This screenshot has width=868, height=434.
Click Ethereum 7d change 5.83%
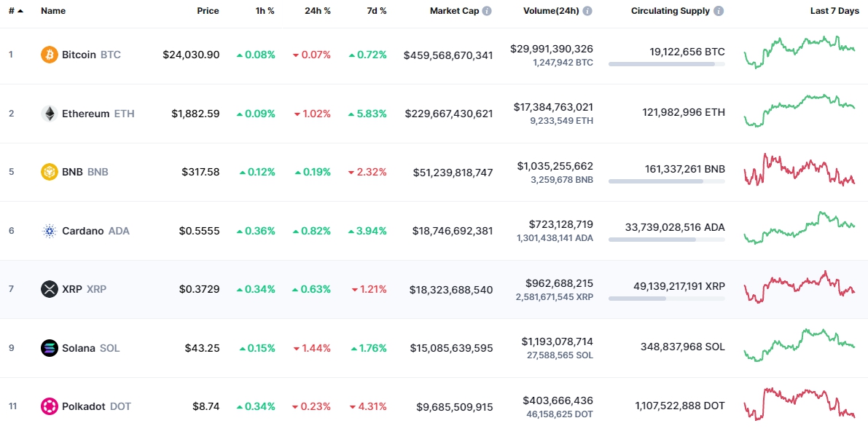point(368,114)
